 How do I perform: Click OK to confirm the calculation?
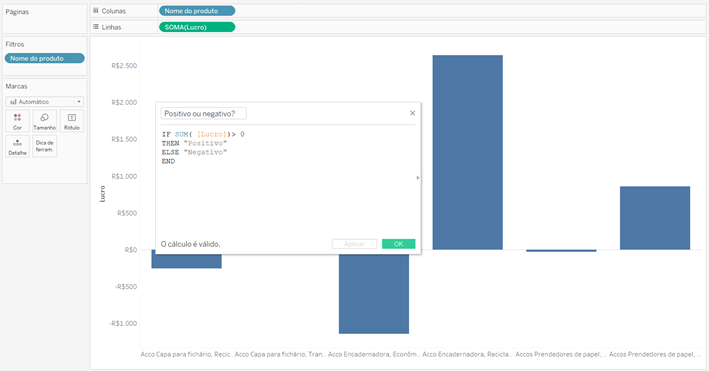coord(398,244)
